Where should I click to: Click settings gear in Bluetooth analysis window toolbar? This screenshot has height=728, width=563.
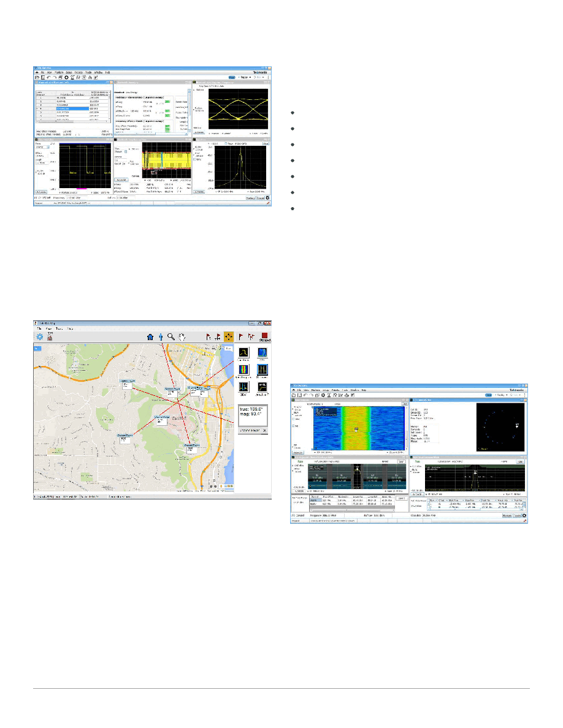(66, 78)
